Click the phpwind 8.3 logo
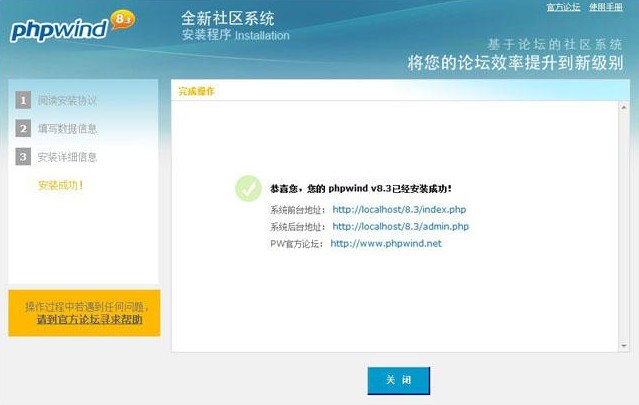 tap(72, 26)
